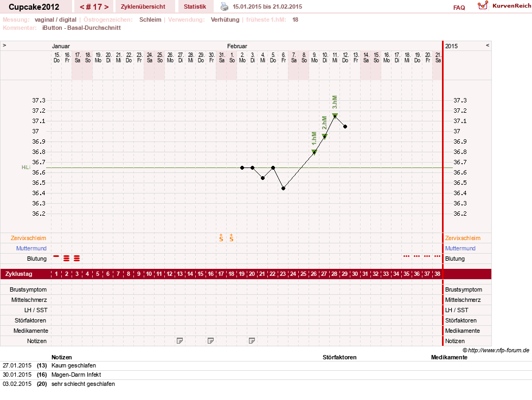Click the 1.hM green triangle marker

314,152
